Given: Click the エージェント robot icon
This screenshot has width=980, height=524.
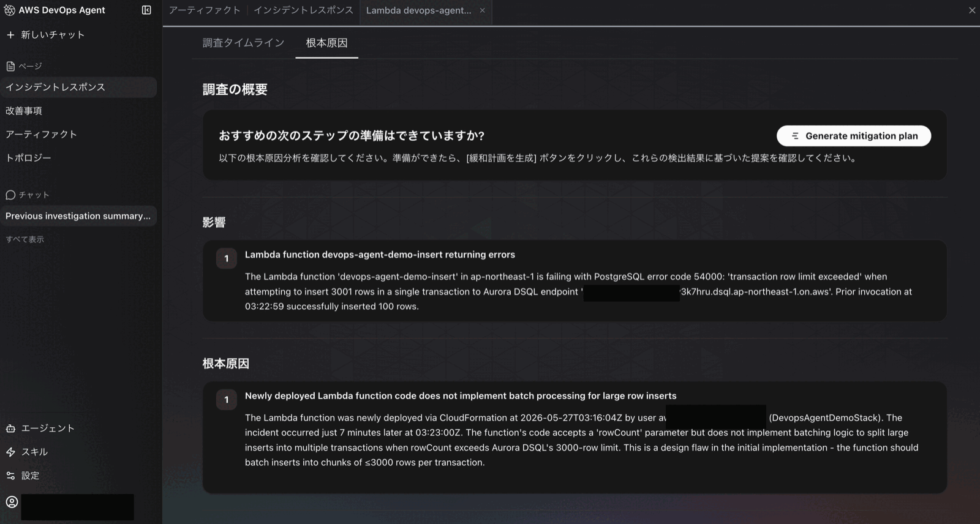Looking at the screenshot, I should coord(10,429).
